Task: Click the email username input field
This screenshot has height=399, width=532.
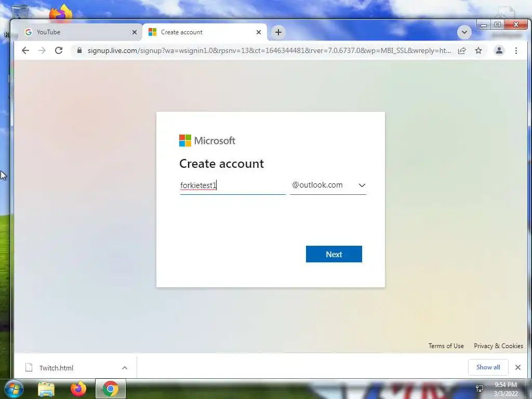Action: (x=233, y=185)
